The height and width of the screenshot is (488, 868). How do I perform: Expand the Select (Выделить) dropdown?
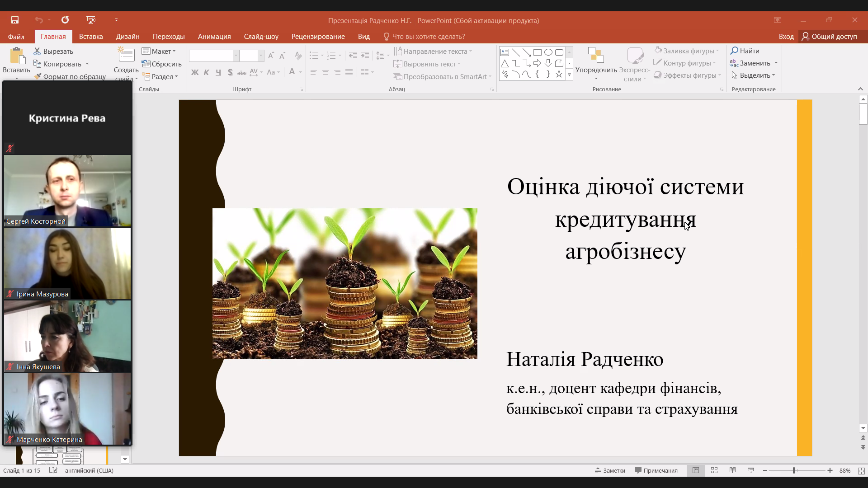click(754, 75)
